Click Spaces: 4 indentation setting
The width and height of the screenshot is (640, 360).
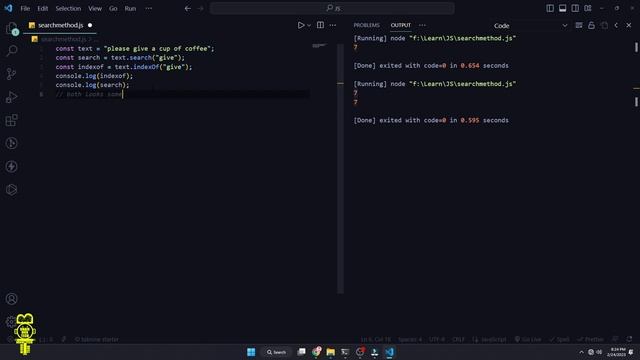tap(410, 339)
